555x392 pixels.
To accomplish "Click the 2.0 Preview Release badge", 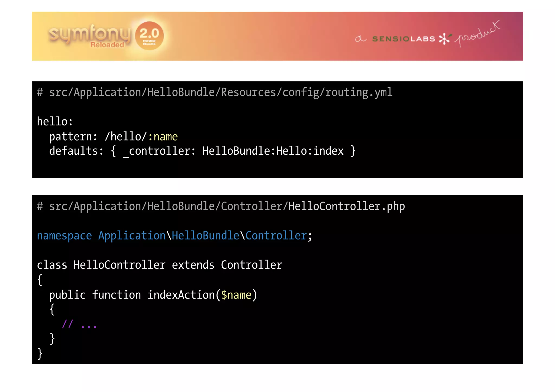I will 149,36.
